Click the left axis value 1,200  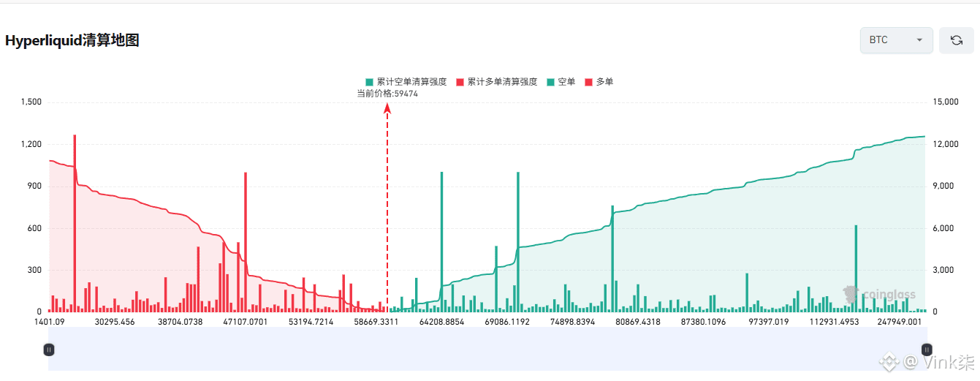(30, 144)
